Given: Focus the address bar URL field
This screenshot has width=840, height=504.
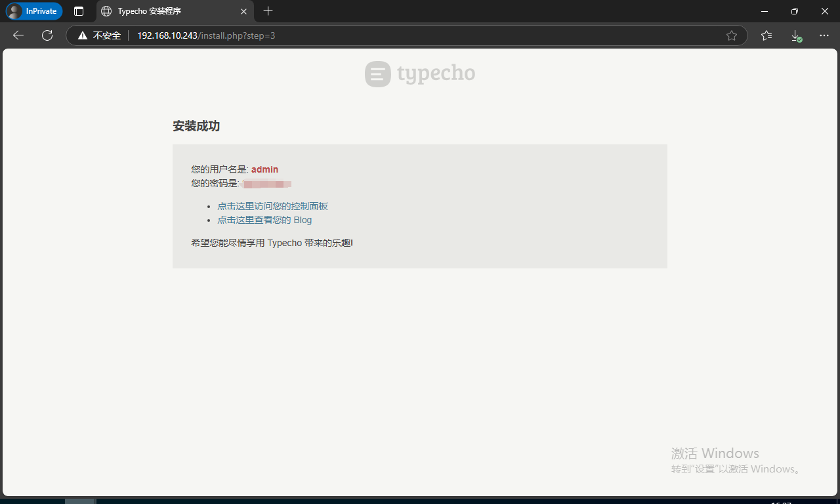Looking at the screenshot, I should [394, 35].
